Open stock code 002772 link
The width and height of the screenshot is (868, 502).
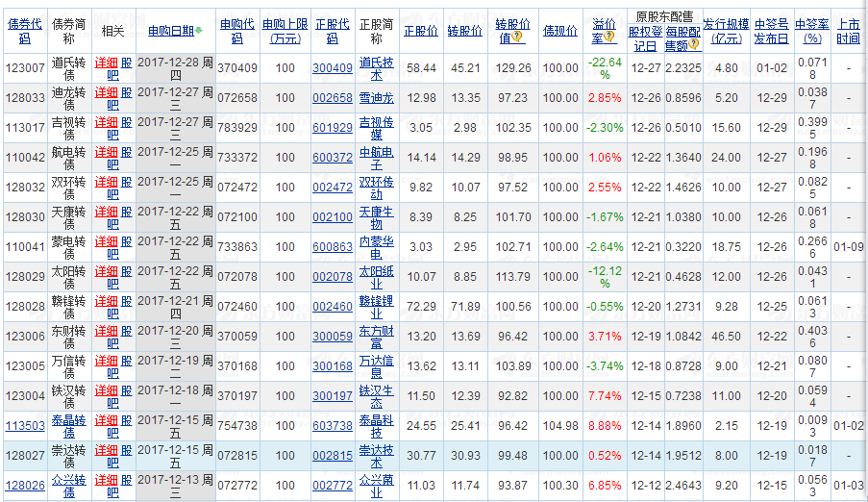click(333, 486)
